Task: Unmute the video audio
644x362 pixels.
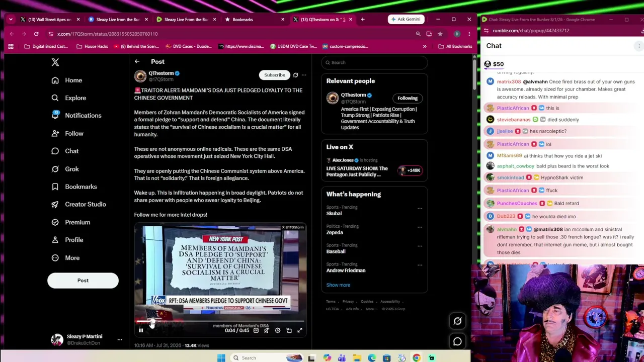Action: [267, 330]
